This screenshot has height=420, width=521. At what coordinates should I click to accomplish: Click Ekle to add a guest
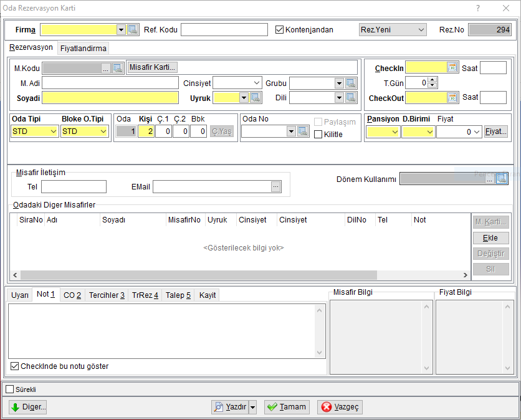point(490,238)
